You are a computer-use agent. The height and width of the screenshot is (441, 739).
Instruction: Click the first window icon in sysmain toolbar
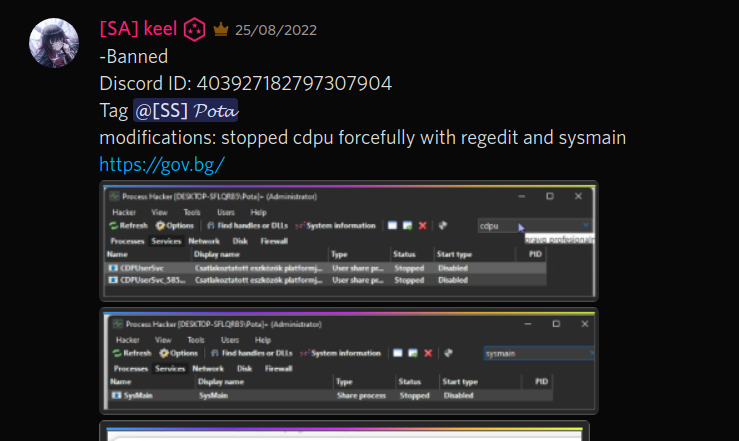(398, 353)
